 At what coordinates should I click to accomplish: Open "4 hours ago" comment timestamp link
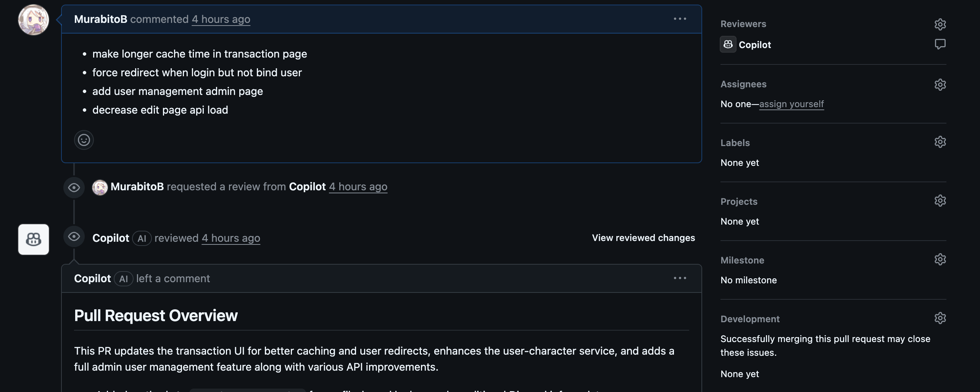point(221,19)
